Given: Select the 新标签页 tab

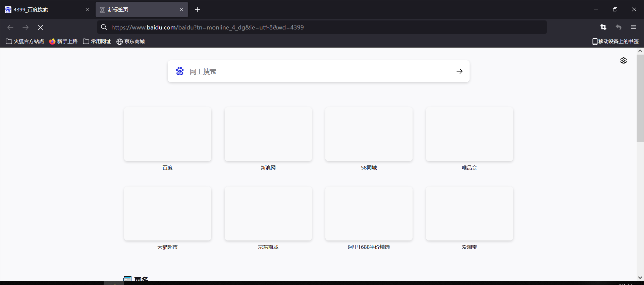Looking at the screenshot, I should [142, 10].
